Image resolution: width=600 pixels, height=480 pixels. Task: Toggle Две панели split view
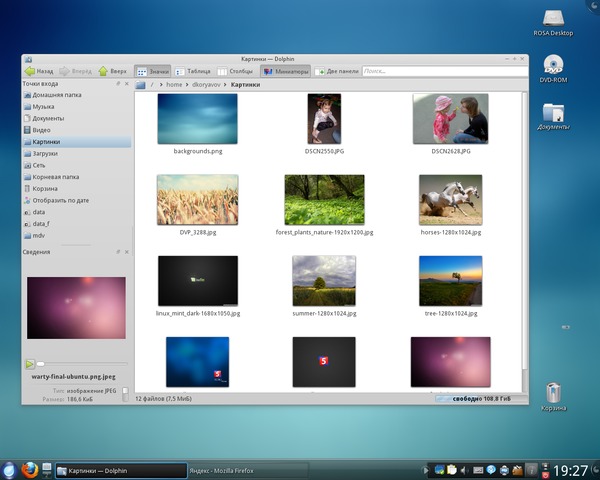tap(336, 72)
